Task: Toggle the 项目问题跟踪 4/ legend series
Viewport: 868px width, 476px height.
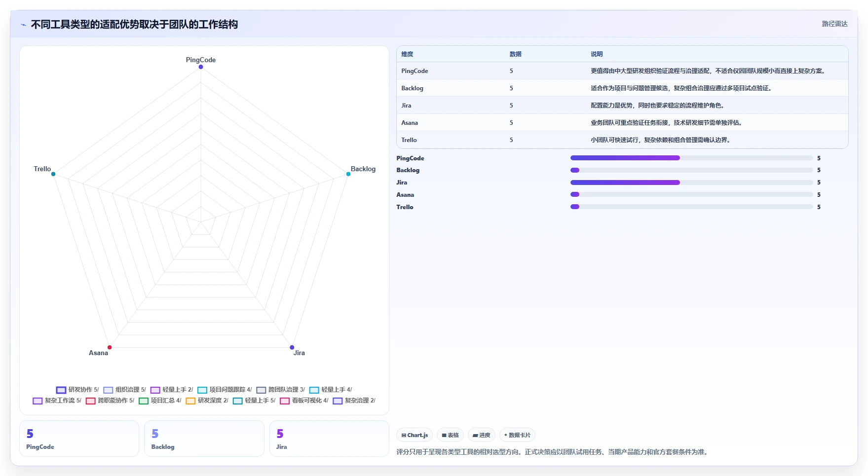Action: (225, 390)
